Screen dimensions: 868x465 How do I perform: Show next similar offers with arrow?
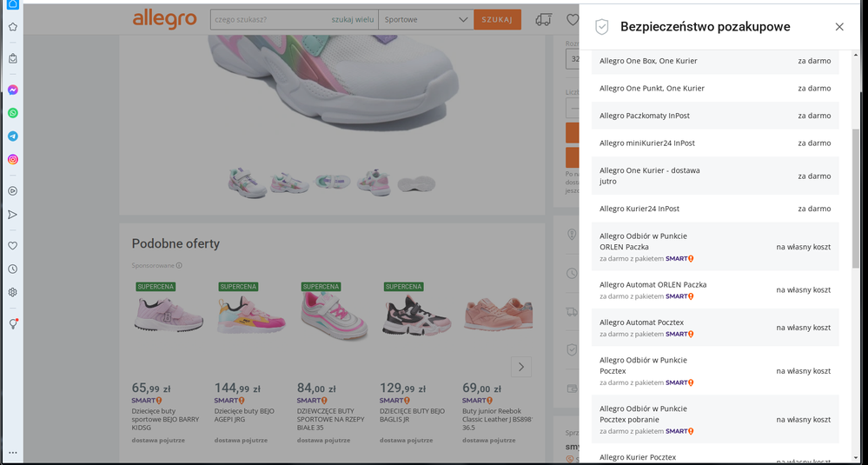521,367
